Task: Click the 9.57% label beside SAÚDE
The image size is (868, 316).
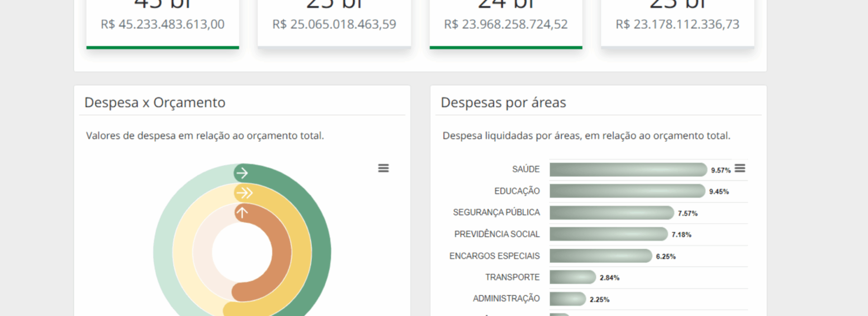Action: tap(720, 170)
